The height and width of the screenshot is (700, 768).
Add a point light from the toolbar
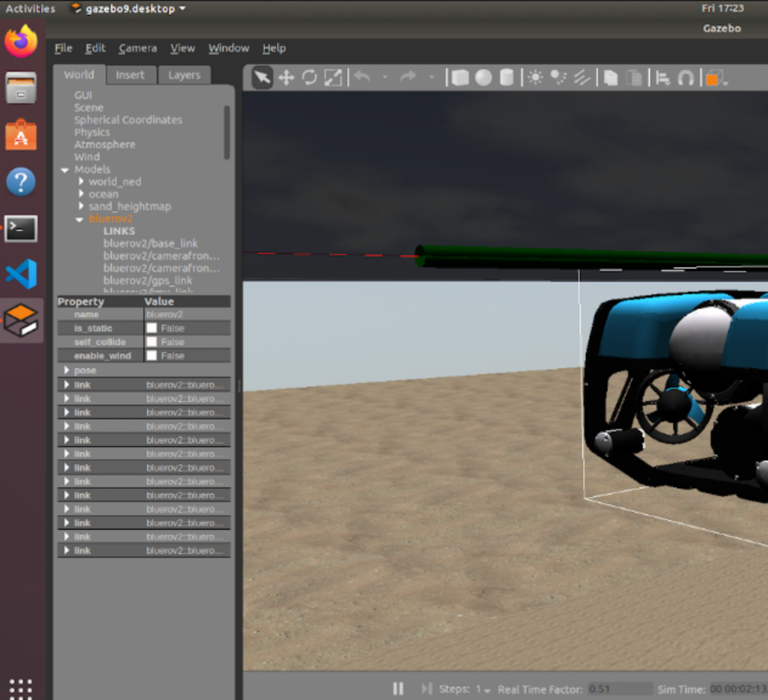coord(535,78)
